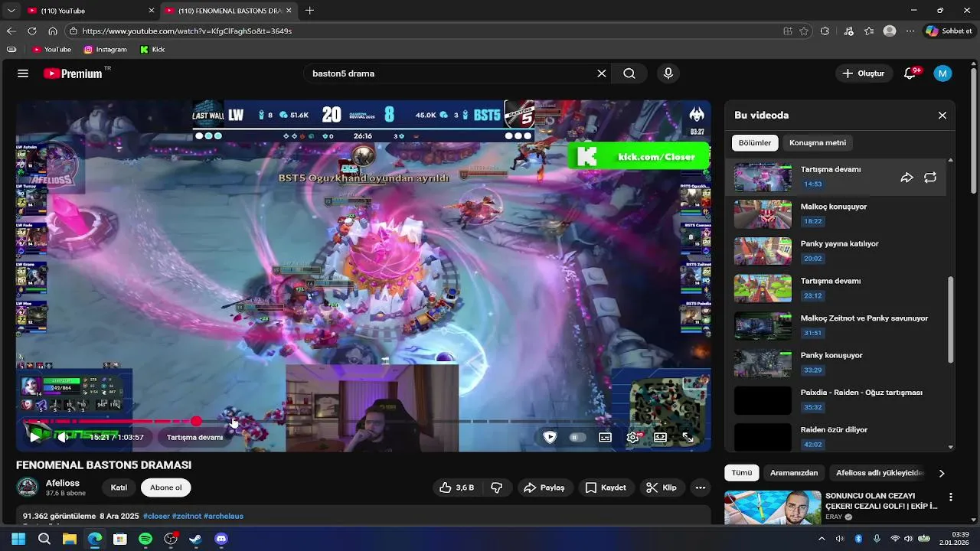The height and width of the screenshot is (551, 980).
Task: Create a clip with Klip button
Action: coord(661,487)
